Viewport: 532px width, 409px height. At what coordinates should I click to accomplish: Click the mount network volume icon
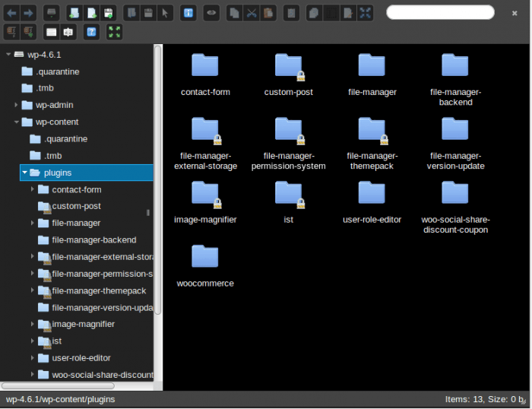click(x=51, y=13)
